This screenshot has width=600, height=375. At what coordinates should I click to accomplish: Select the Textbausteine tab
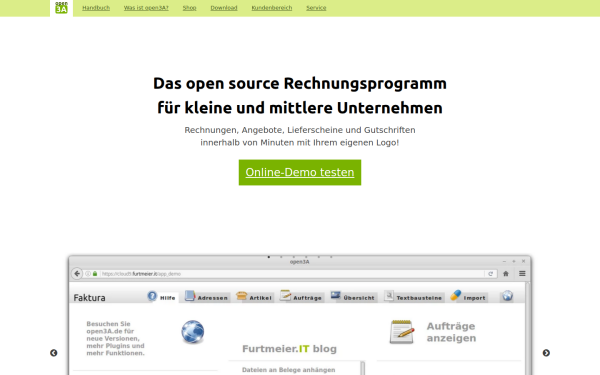413,297
